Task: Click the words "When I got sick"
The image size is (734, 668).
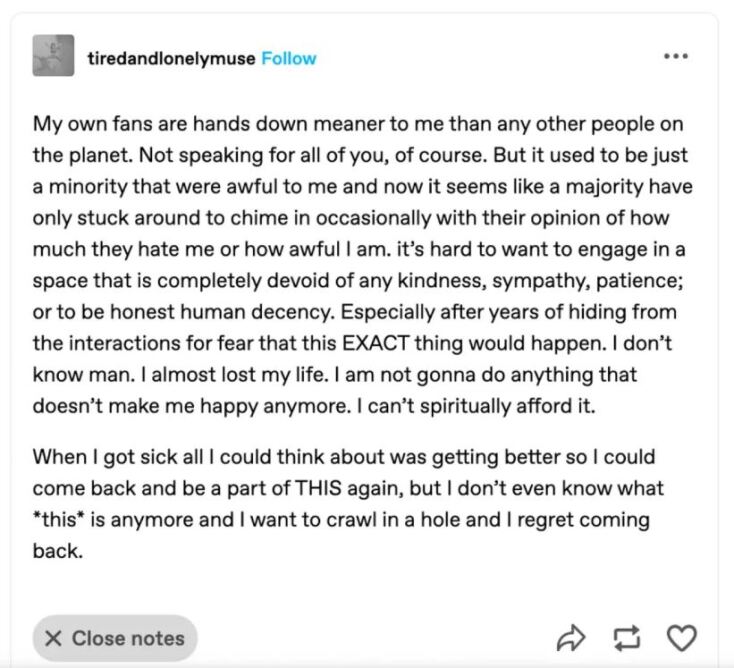Action: [94, 458]
